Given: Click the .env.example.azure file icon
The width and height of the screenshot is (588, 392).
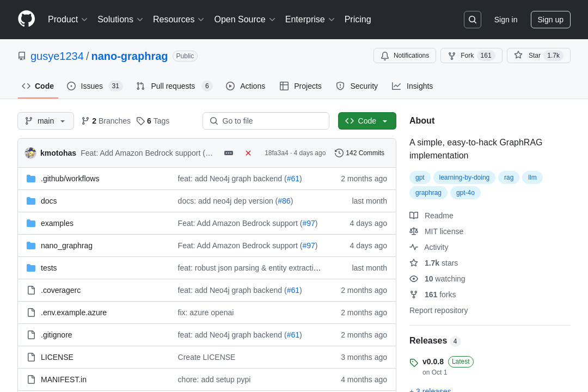Looking at the screenshot, I should pos(31,313).
